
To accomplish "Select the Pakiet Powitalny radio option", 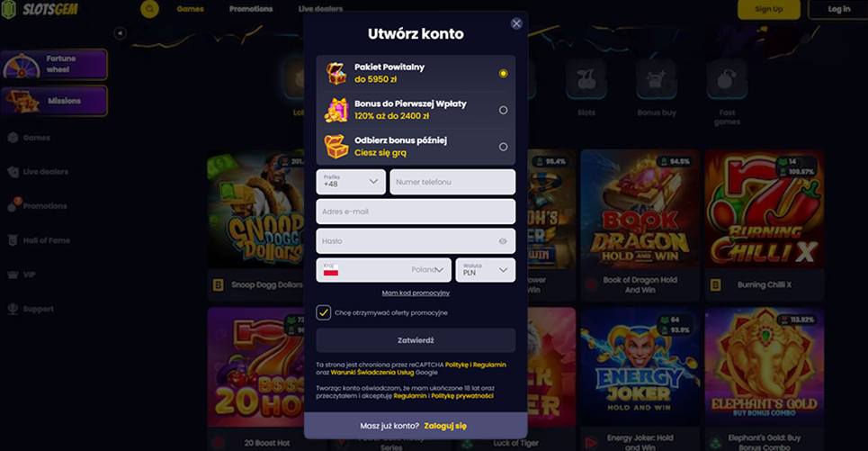I will point(503,73).
